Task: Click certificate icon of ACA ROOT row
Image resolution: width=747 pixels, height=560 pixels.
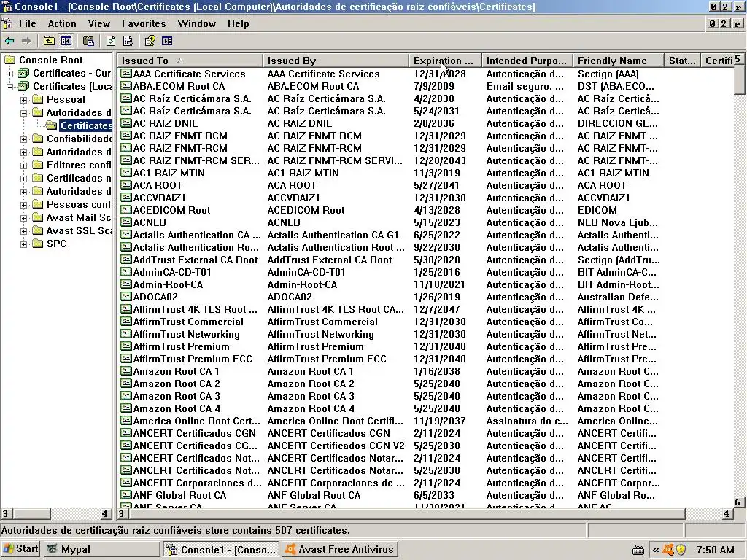Action: click(x=125, y=184)
